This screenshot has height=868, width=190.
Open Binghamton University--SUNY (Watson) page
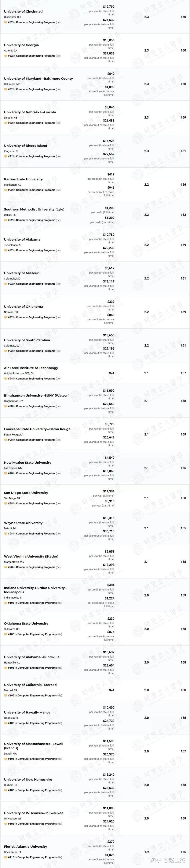pos(37,396)
